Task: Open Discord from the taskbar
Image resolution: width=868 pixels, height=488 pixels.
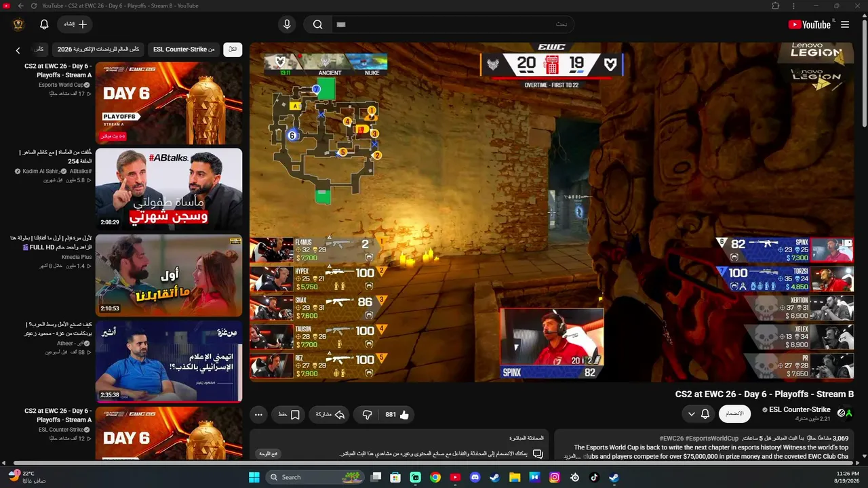Action: click(475, 477)
